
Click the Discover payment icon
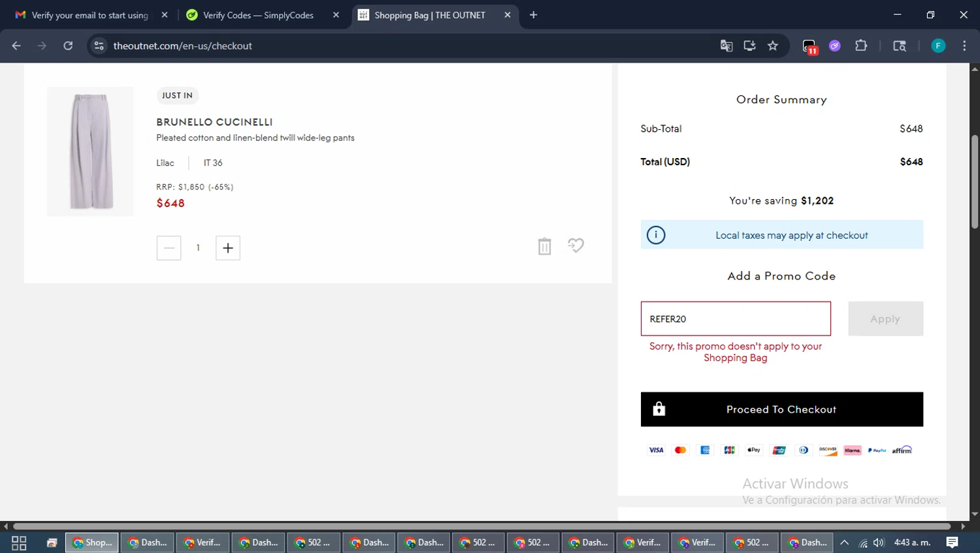coord(828,450)
